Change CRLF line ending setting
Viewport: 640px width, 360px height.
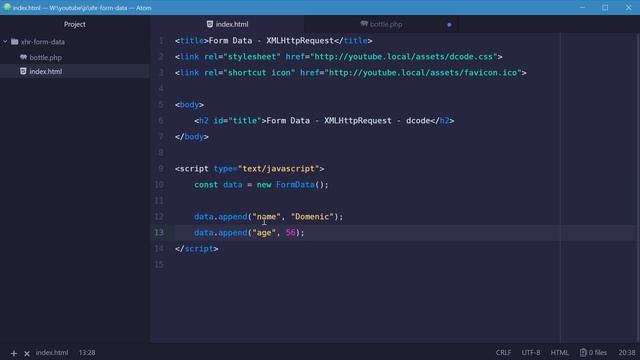(503, 353)
